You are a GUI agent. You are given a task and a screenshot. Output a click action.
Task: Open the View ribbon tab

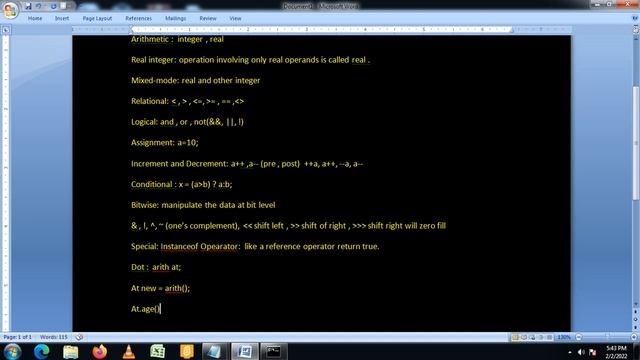(235, 18)
